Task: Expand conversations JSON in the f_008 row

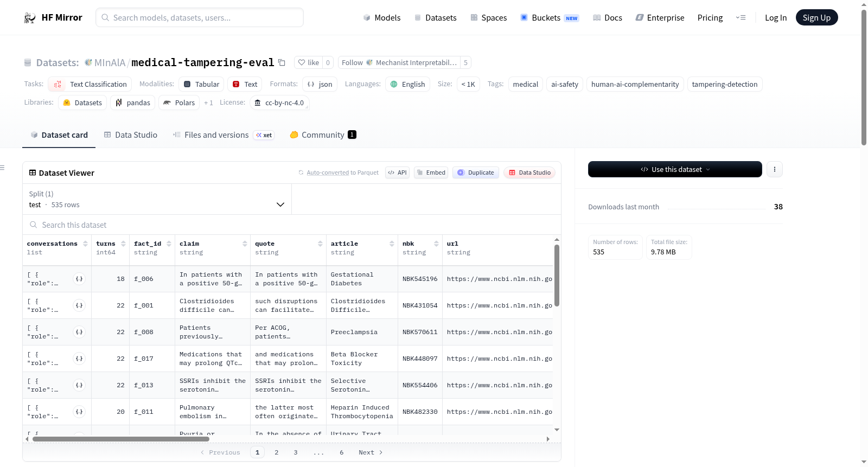Action: click(x=79, y=332)
